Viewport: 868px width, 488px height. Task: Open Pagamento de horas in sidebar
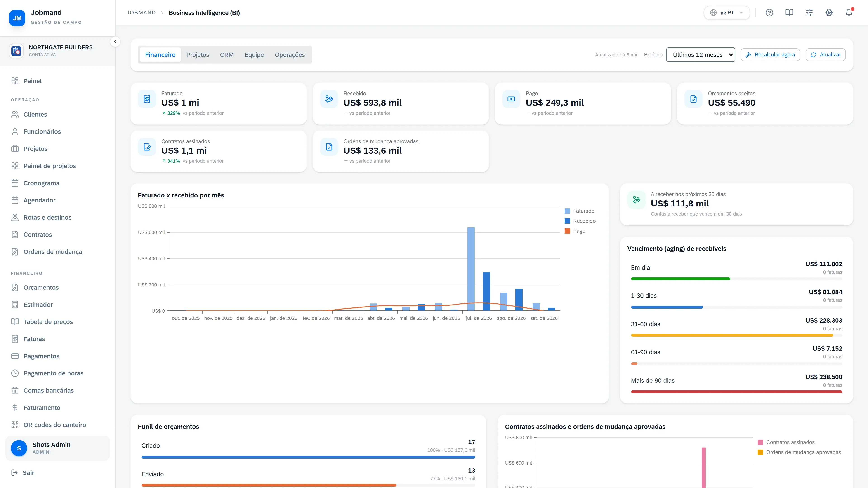pyautogui.click(x=58, y=373)
